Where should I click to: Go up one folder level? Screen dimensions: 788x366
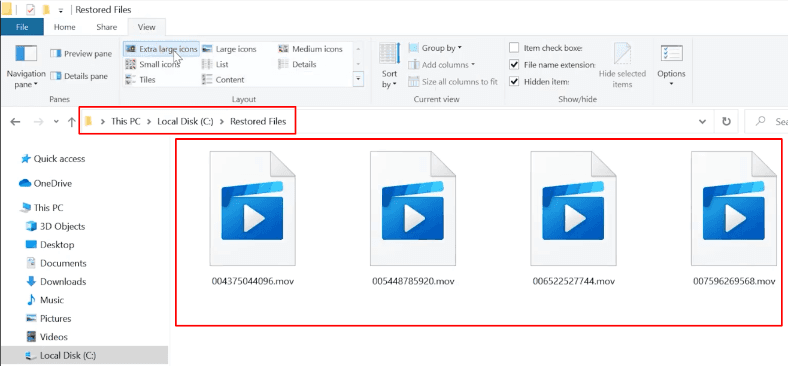(x=72, y=122)
